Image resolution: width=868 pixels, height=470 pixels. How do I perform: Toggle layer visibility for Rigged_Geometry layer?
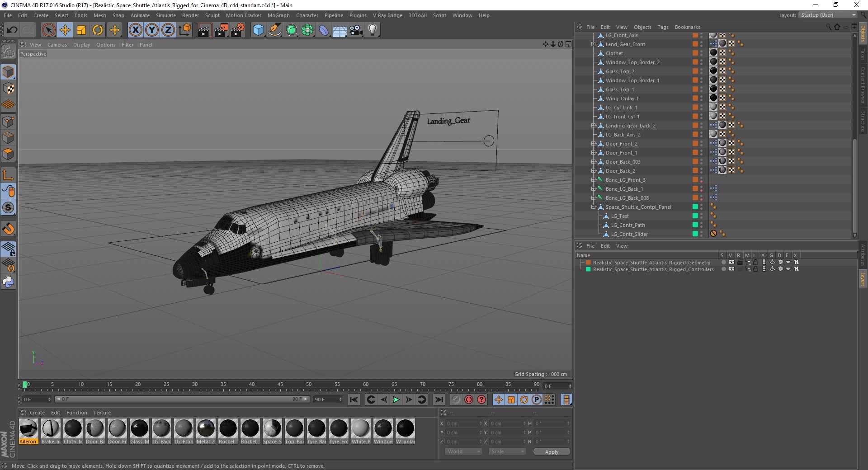point(731,262)
